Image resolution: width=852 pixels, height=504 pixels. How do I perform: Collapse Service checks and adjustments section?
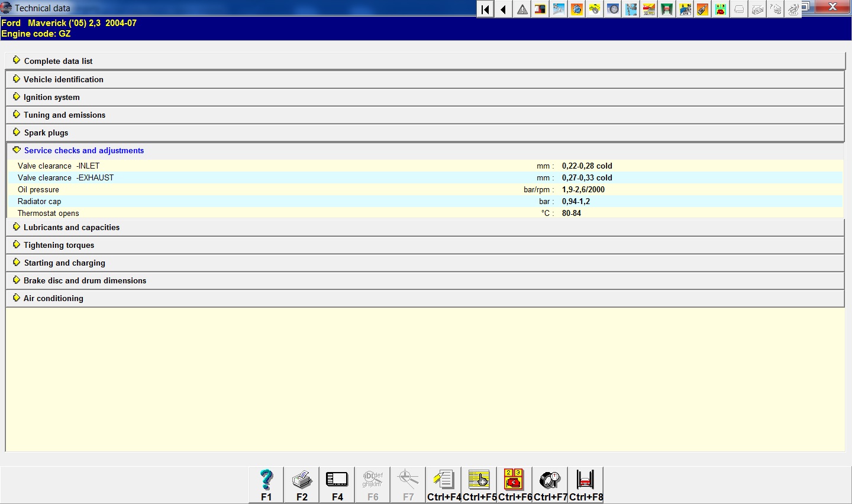[83, 150]
